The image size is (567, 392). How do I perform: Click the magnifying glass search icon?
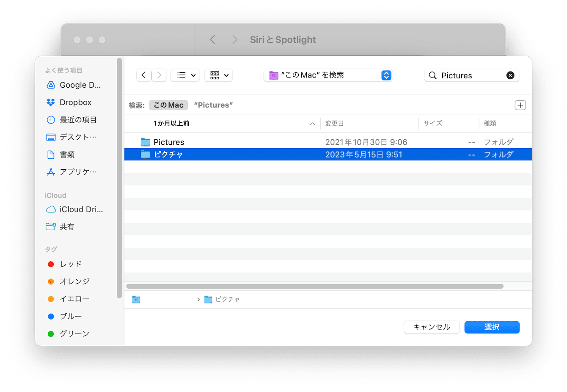click(432, 75)
